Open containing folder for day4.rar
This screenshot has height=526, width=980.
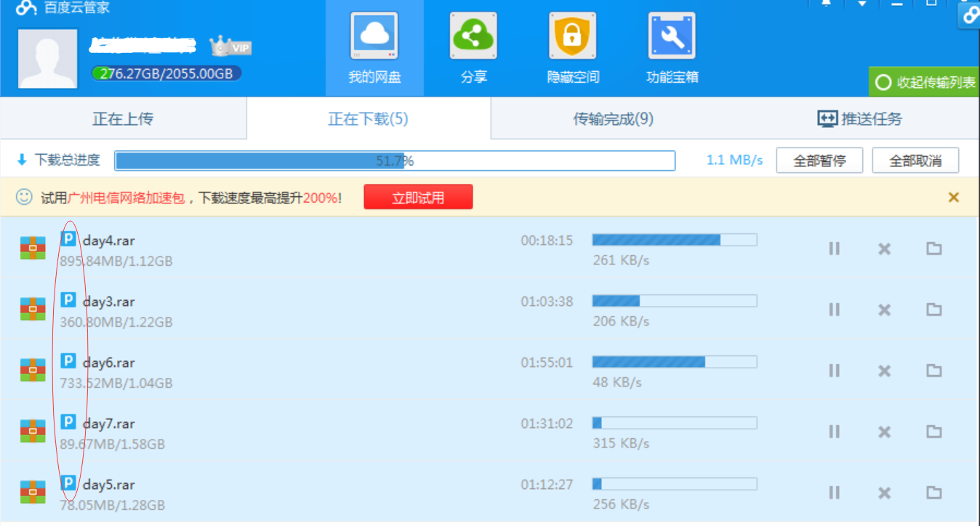click(934, 248)
